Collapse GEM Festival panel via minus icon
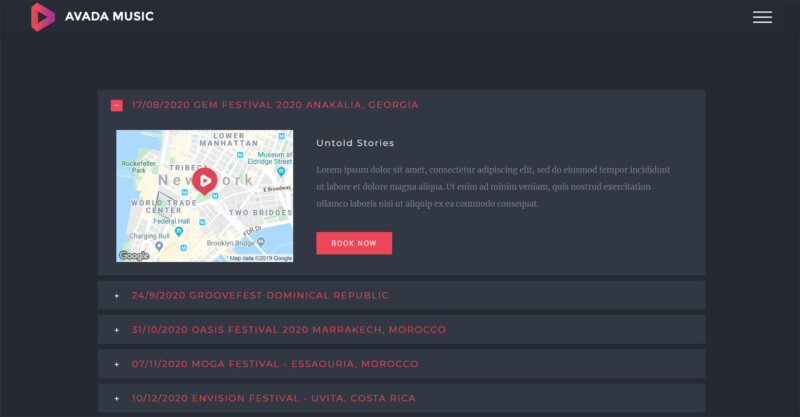 pyautogui.click(x=117, y=105)
